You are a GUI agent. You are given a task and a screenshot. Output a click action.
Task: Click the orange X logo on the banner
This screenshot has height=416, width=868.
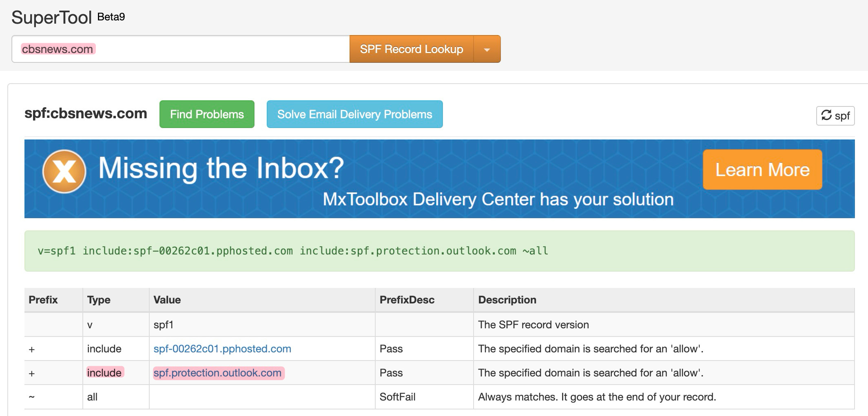click(x=64, y=171)
